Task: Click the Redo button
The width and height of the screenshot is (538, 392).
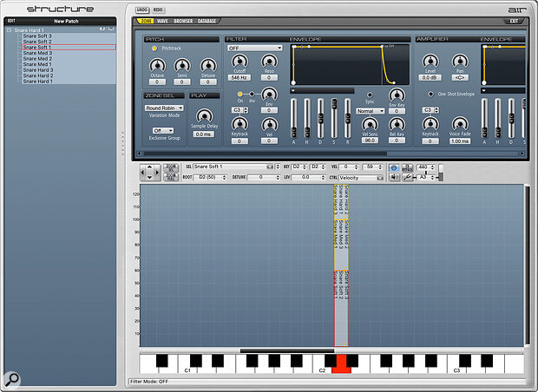Action: [158, 8]
